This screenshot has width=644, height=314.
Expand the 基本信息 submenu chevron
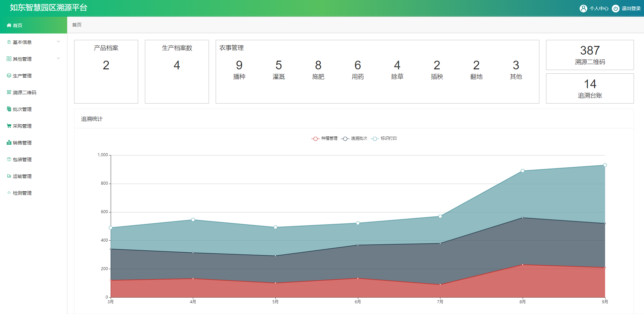point(58,42)
